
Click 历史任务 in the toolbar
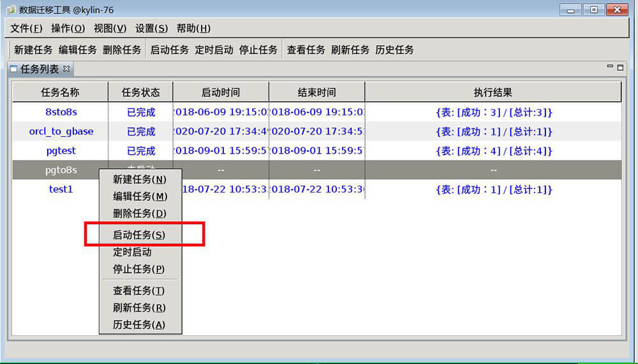(395, 50)
